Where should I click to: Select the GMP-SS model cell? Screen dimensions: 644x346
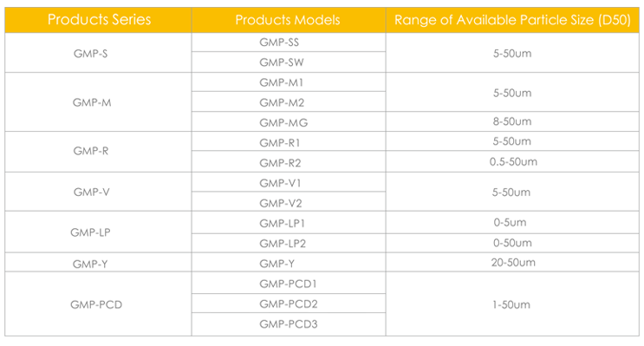pyautogui.click(x=289, y=42)
